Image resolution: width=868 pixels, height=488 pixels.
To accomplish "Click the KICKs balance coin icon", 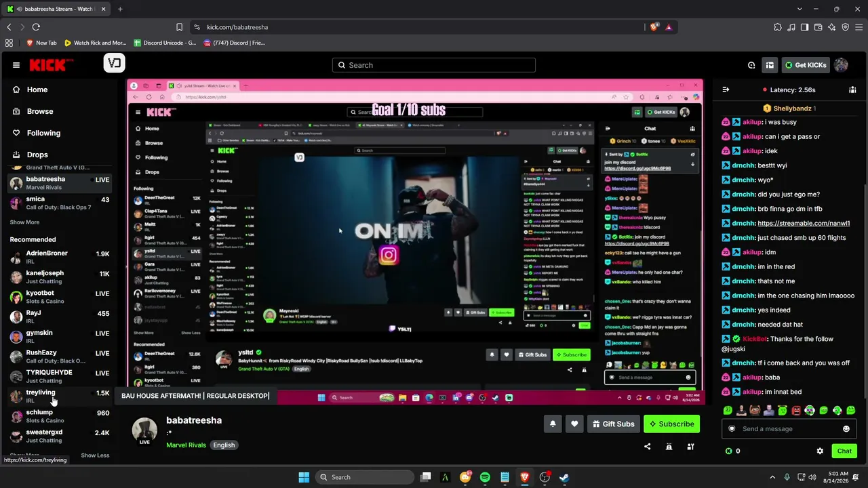I will point(729,451).
